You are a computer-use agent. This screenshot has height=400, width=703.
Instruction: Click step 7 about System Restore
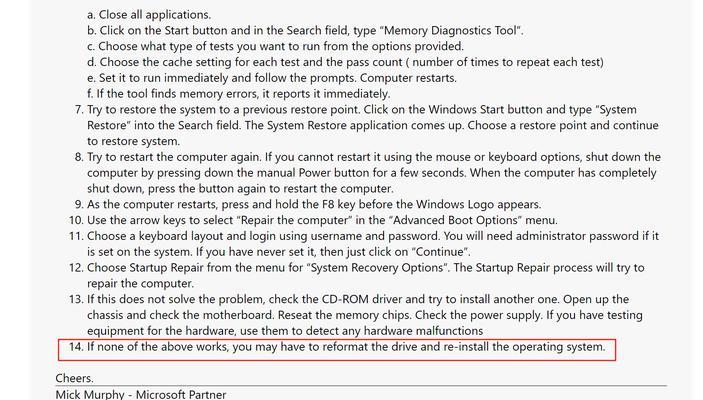pyautogui.click(x=366, y=126)
